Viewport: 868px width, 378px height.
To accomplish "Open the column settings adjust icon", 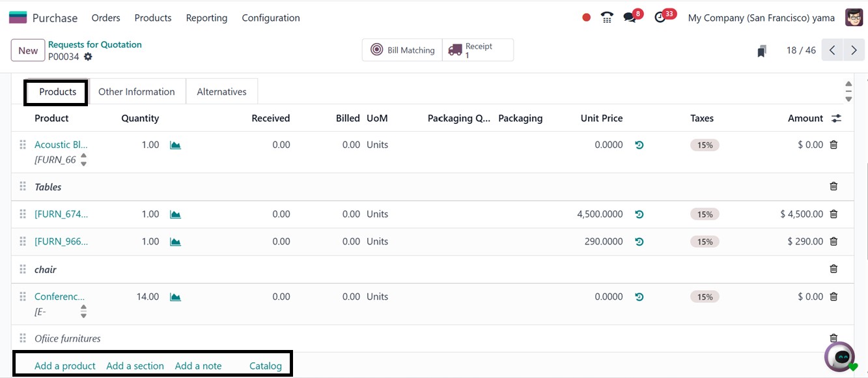I will 836,119.
